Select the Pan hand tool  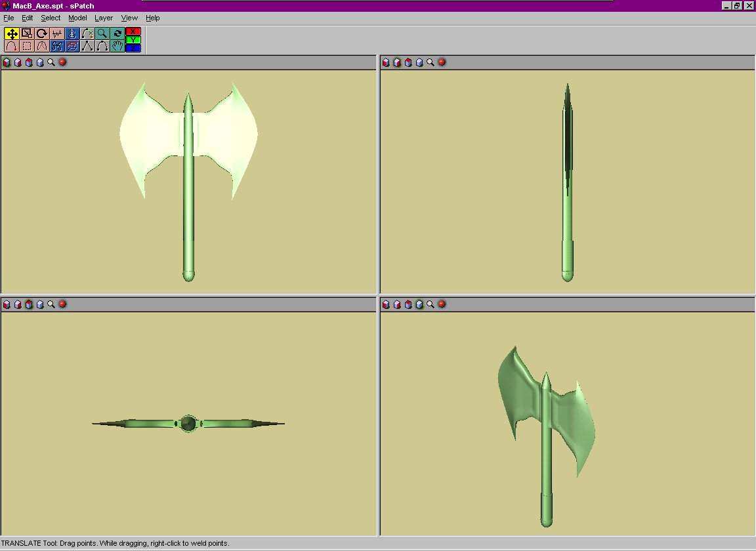coord(117,47)
